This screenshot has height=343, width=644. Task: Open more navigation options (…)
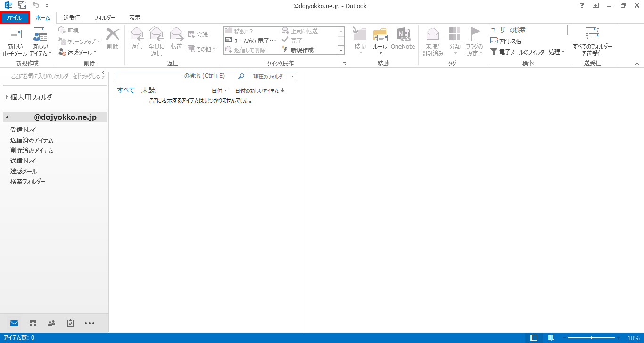(90, 323)
